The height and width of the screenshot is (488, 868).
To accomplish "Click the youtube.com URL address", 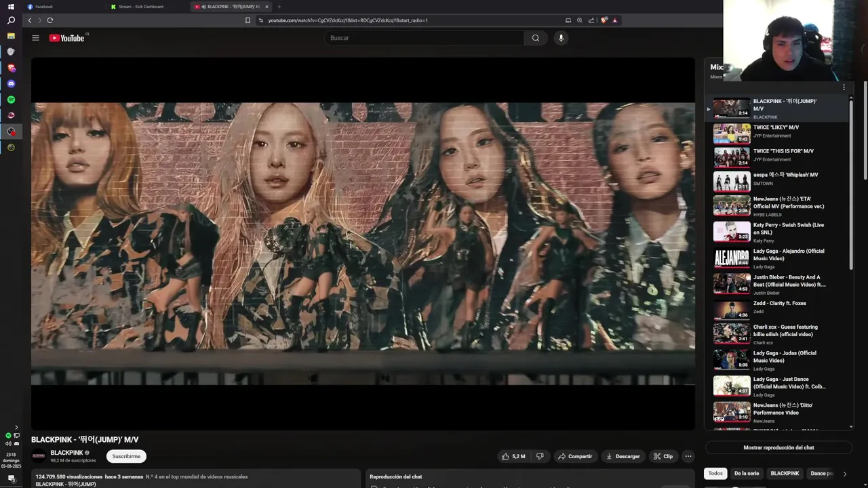I will pos(347,20).
